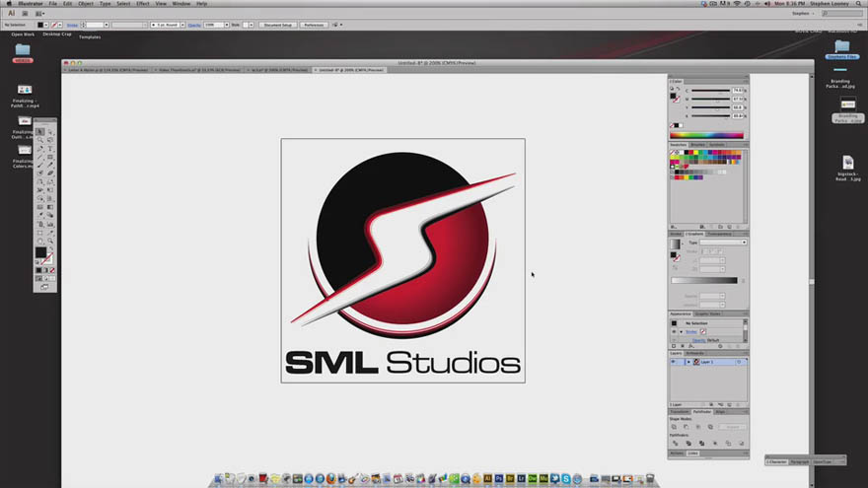Select the Direct Selection tool
Image resolution: width=868 pixels, height=488 pixels.
click(50, 132)
